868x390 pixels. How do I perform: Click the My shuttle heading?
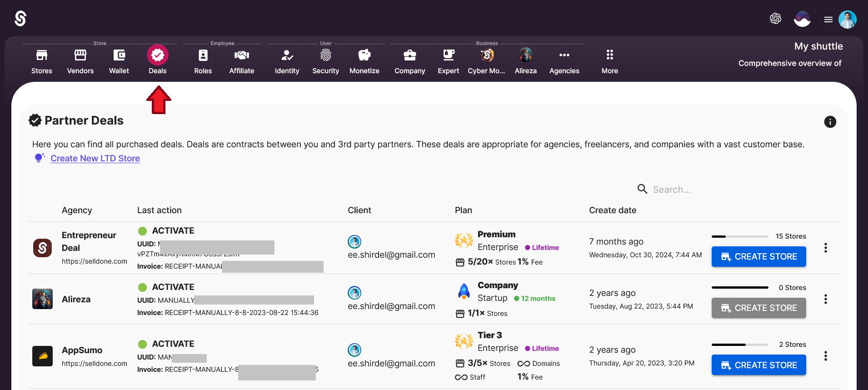coord(818,46)
